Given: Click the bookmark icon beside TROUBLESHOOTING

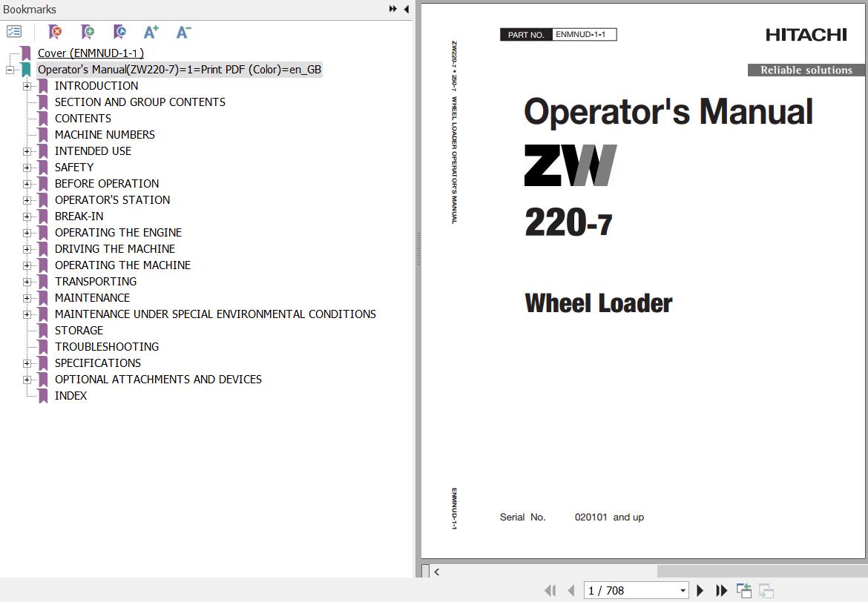Looking at the screenshot, I should 42,347.
